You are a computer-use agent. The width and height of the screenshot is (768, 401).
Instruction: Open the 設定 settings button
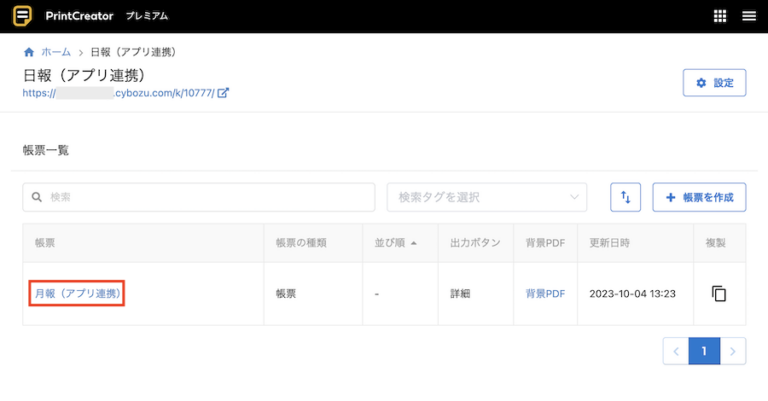pyautogui.click(x=714, y=83)
